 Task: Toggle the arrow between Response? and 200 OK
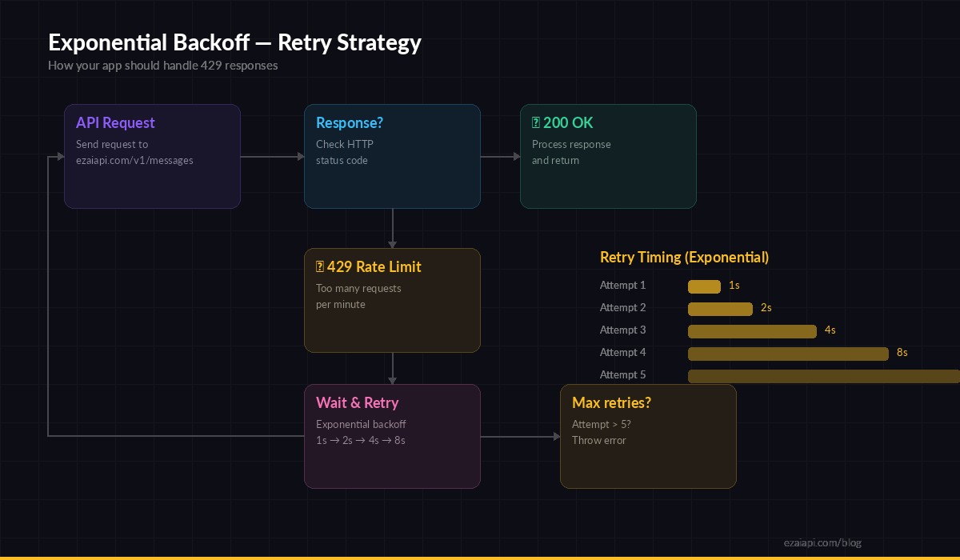498,156
